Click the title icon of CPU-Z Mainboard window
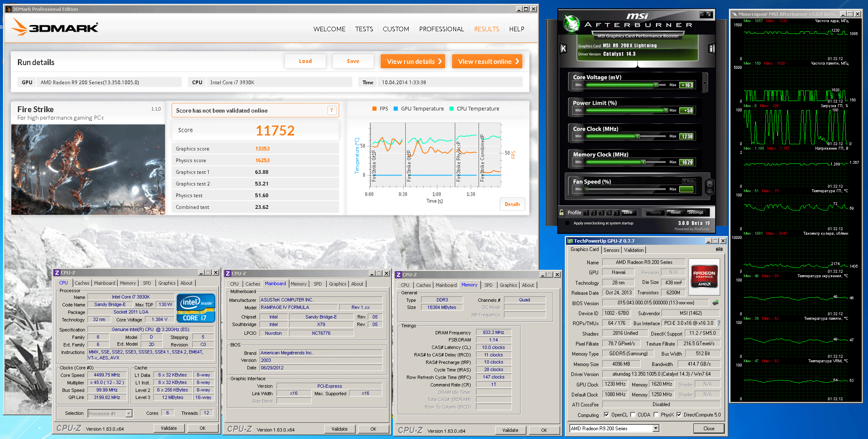 pos(228,273)
